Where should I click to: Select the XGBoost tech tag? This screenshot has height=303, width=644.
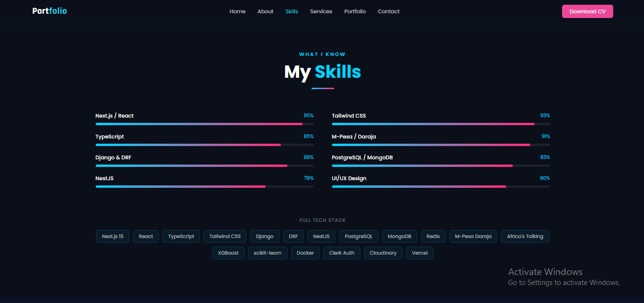click(228, 253)
